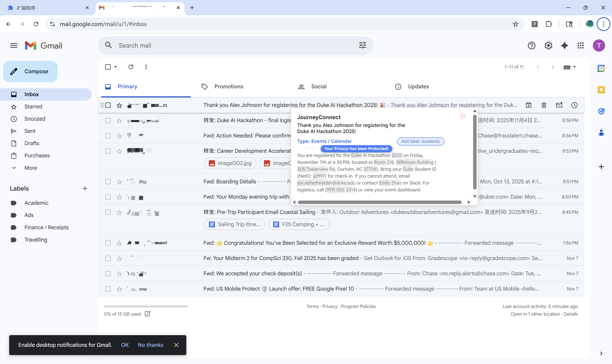The width and height of the screenshot is (612, 364).
Task: Star the CompSci 330 Midterm email
Action: click(119, 258)
